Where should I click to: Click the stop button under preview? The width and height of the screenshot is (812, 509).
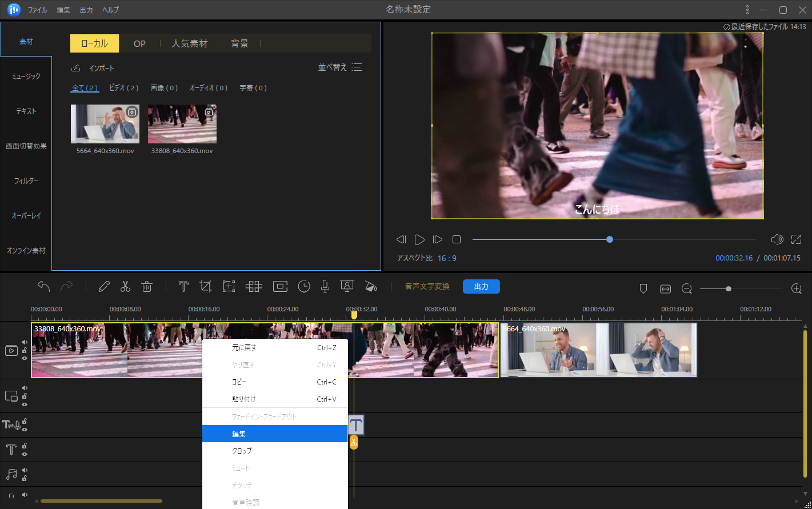(x=457, y=239)
